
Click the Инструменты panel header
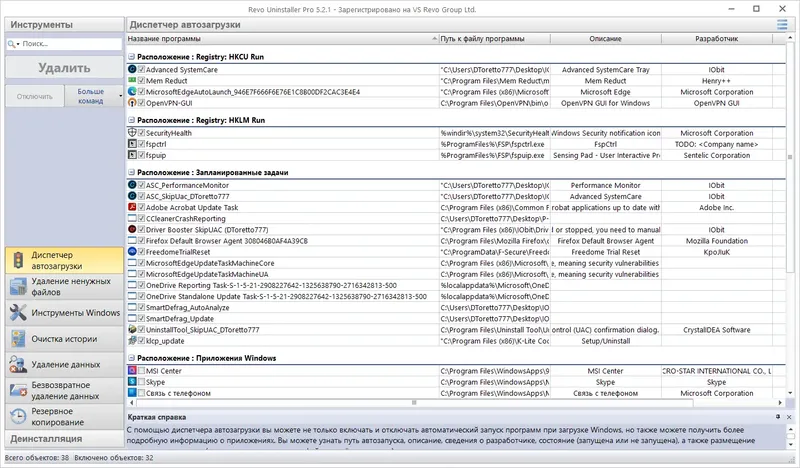point(64,24)
